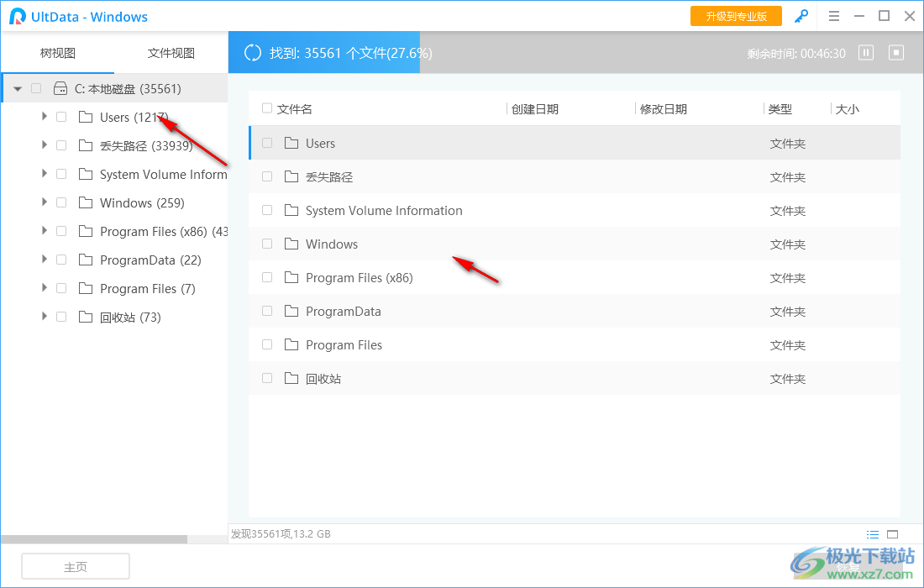The height and width of the screenshot is (588, 924).
Task: Stop the file scan
Action: (895, 52)
